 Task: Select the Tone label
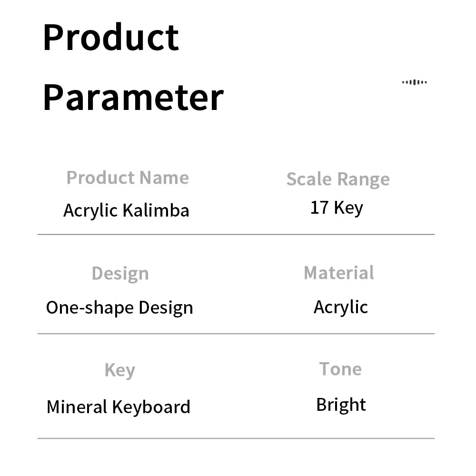340,369
